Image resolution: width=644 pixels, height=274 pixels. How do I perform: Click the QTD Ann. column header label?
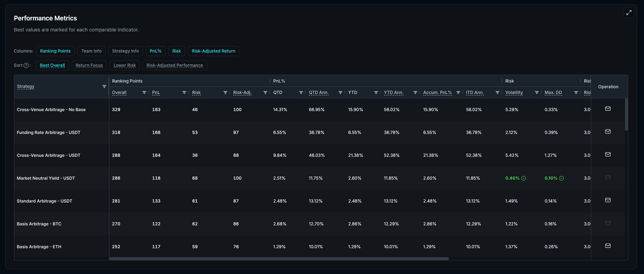tap(319, 92)
